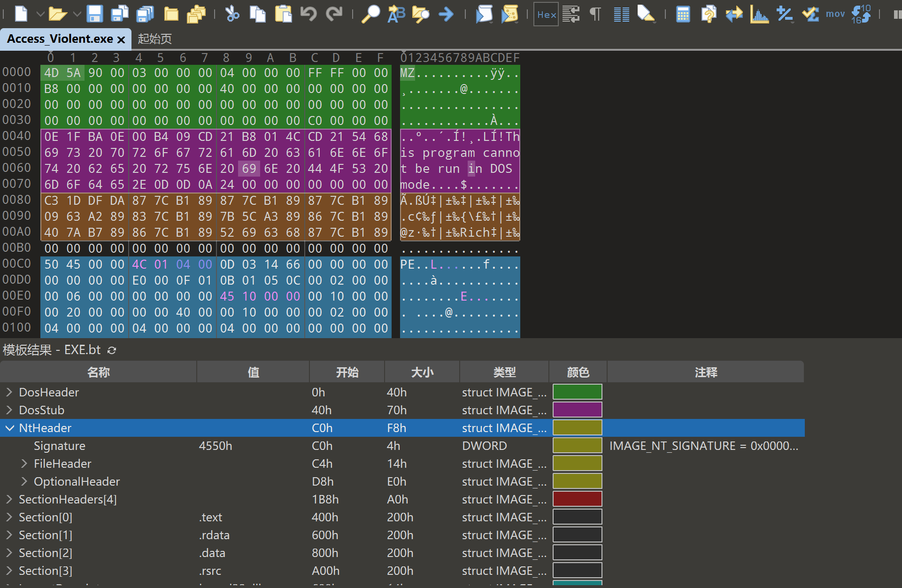Select the Signature row in template results
This screenshot has width=902, height=588.
click(402, 446)
